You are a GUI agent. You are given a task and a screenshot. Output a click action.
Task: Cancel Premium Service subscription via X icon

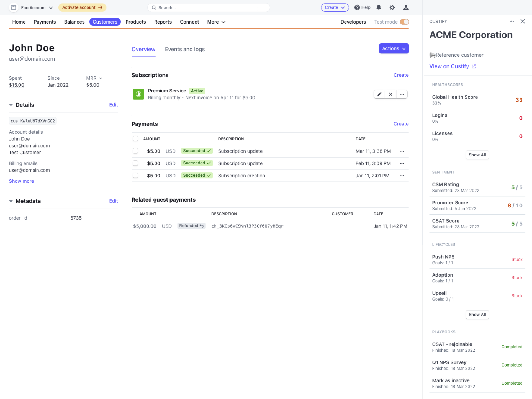(390, 94)
